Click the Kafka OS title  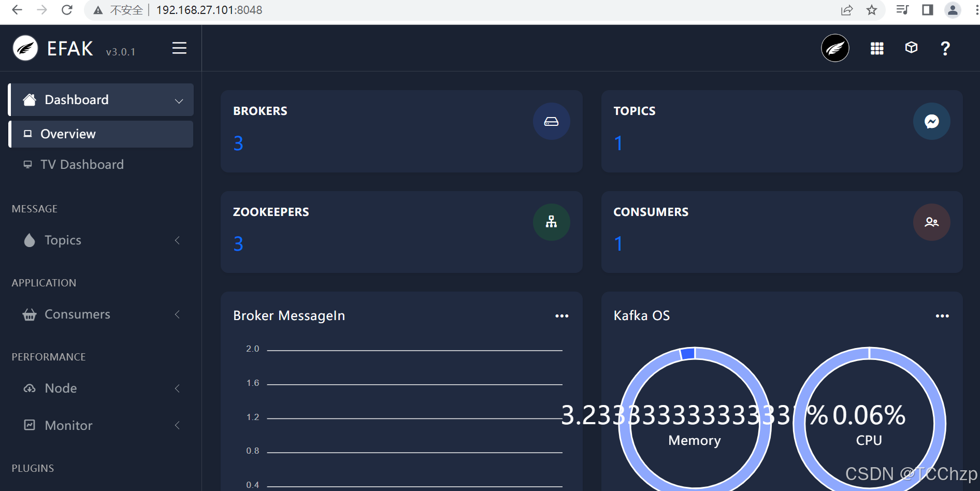[x=642, y=315]
